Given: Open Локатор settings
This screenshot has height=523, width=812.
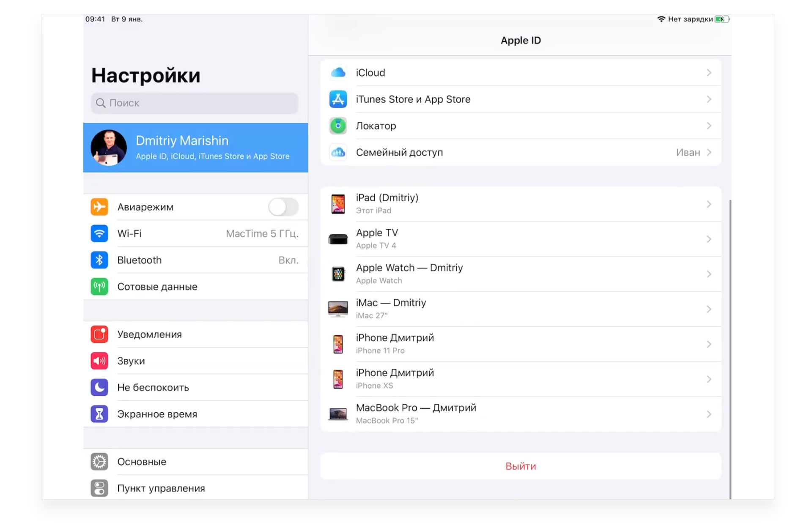Looking at the screenshot, I should [x=521, y=126].
